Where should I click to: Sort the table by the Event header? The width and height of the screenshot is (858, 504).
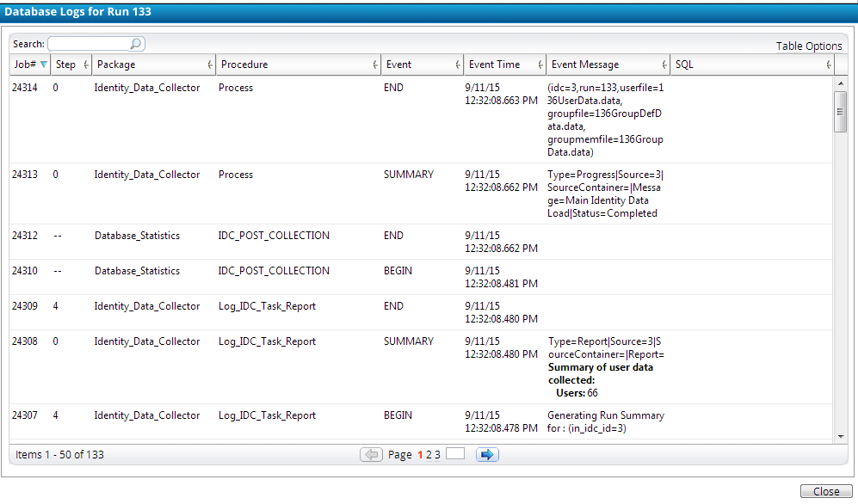click(400, 64)
